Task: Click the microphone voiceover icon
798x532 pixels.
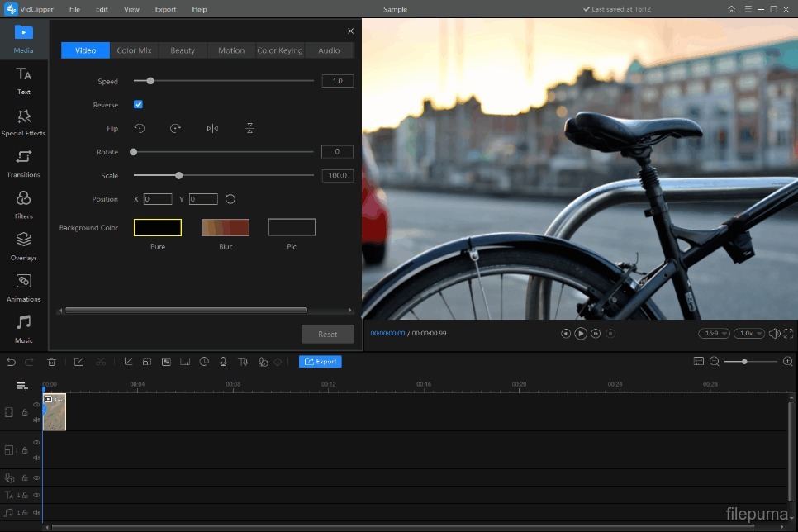Action: [x=223, y=362]
